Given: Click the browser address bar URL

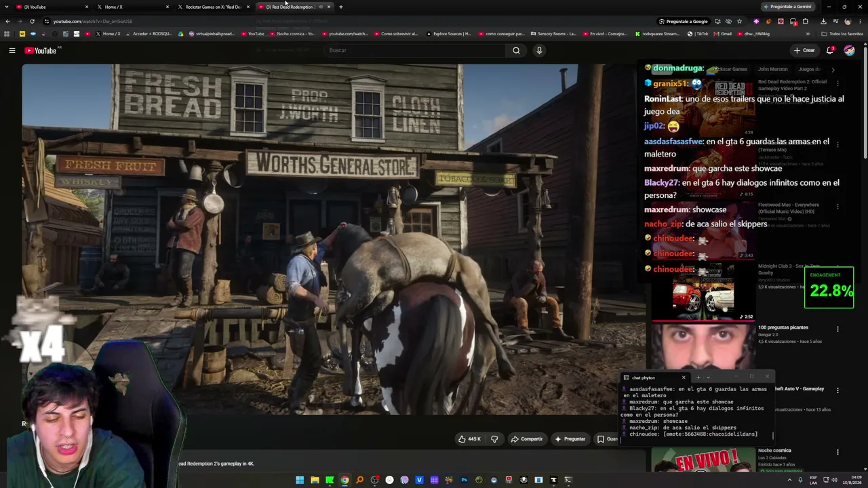Looking at the screenshot, I should 93,21.
